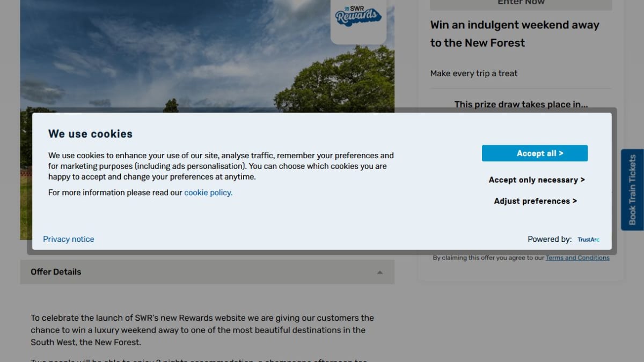Collapse Offer Details using the triangle arrow

click(380, 272)
